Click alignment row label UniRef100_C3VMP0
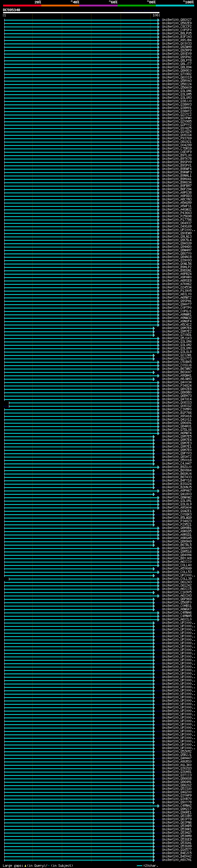Viewport: 197px width, 868px height. tap(176, 410)
